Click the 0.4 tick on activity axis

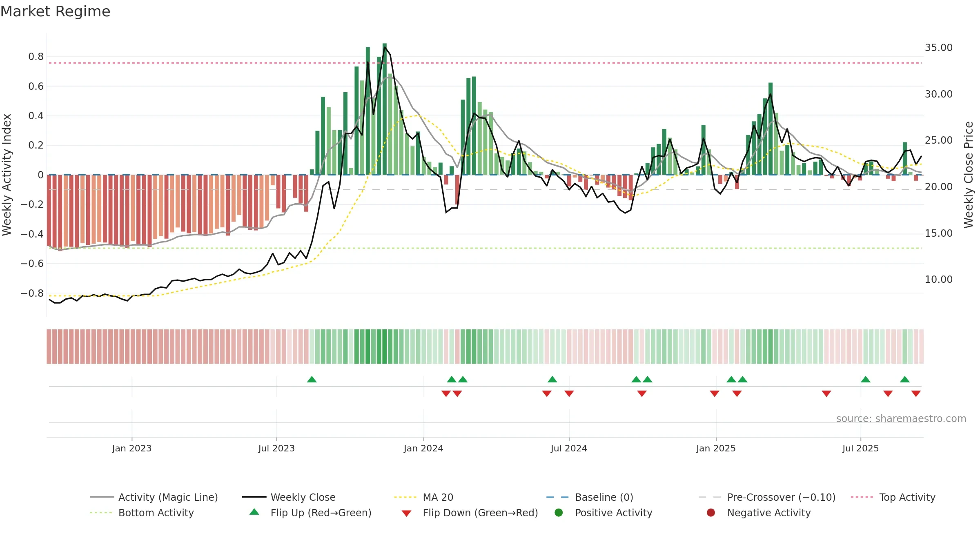(x=36, y=116)
